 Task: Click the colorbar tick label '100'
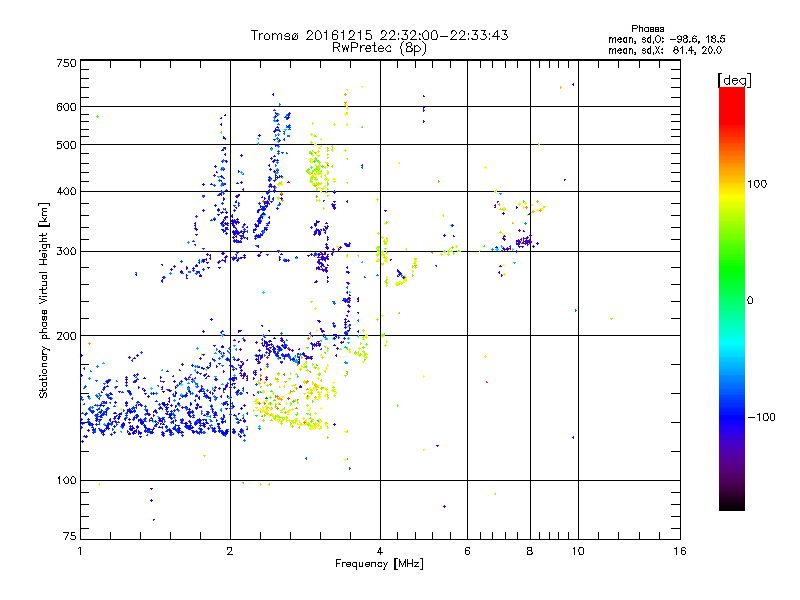click(x=757, y=184)
